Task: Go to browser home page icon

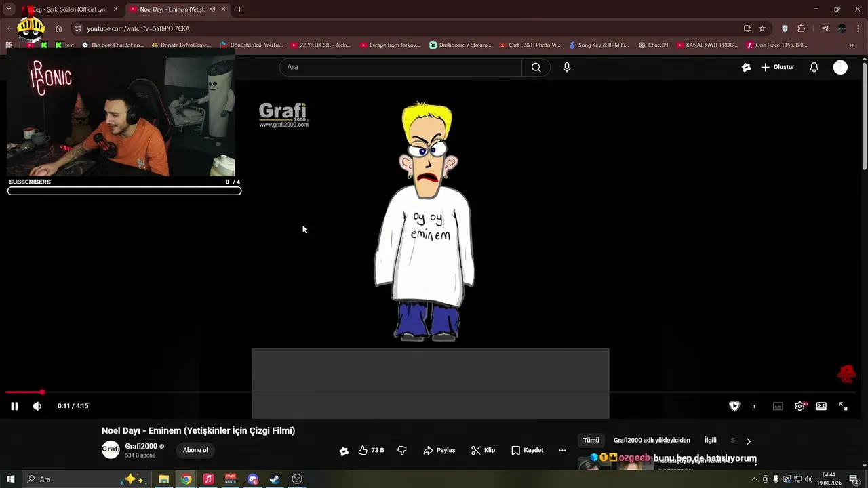Action: pyautogui.click(x=59, y=28)
